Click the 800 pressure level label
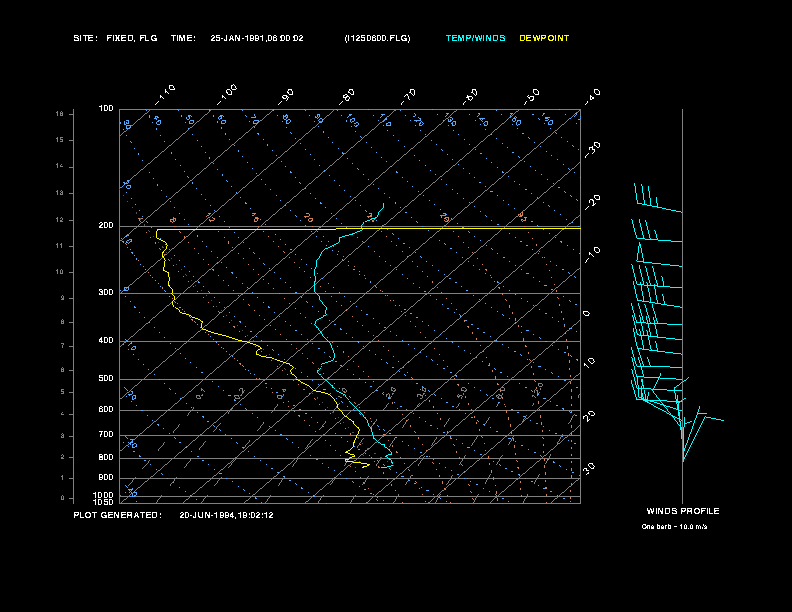 pos(106,457)
